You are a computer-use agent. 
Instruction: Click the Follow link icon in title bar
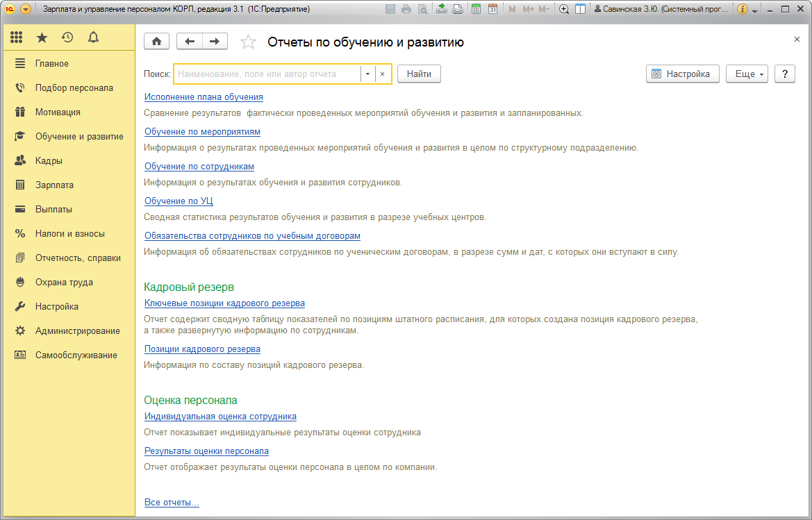click(458, 9)
